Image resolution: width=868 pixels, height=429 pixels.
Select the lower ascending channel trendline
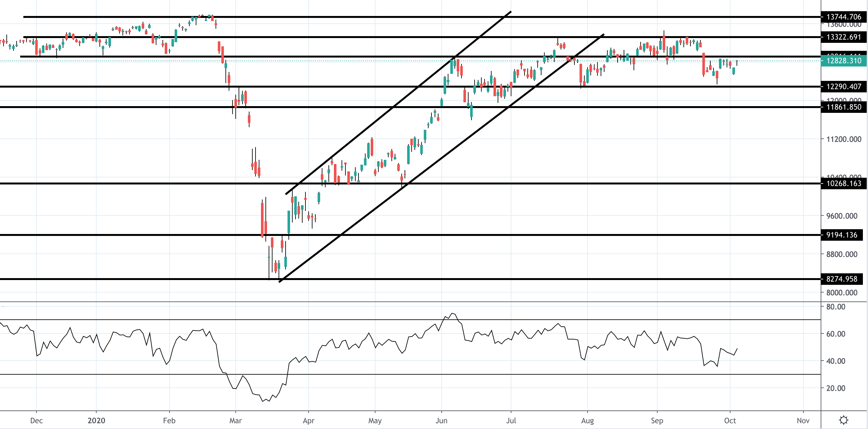point(441,158)
